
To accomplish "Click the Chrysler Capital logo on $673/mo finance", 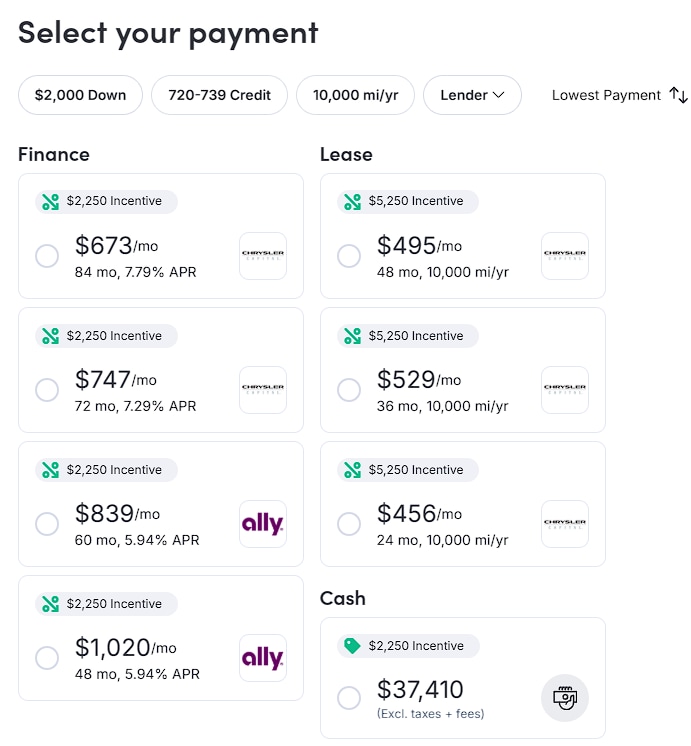I will click(x=263, y=256).
